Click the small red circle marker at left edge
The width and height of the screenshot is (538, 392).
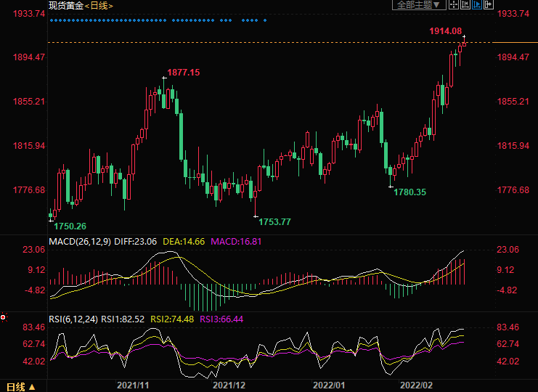coord(4,317)
